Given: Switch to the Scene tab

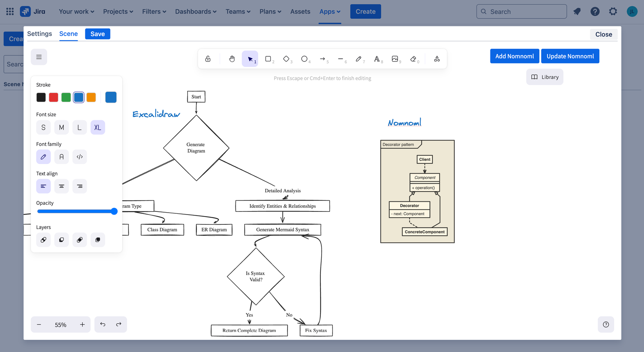Looking at the screenshot, I should (69, 34).
